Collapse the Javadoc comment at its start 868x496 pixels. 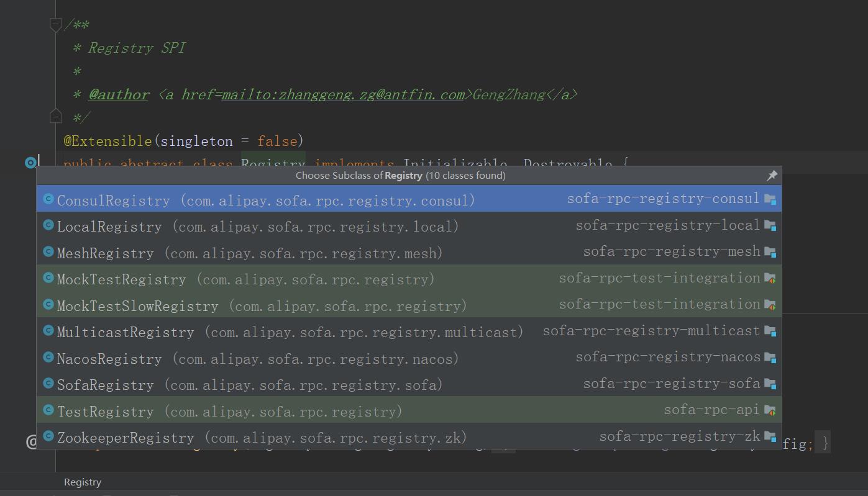click(x=55, y=24)
